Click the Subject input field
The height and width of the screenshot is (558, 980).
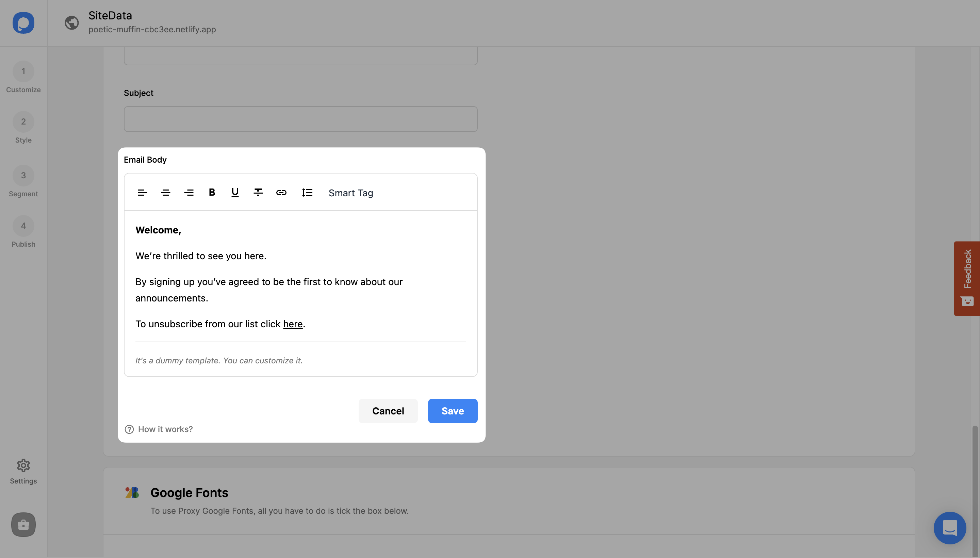coord(300,119)
